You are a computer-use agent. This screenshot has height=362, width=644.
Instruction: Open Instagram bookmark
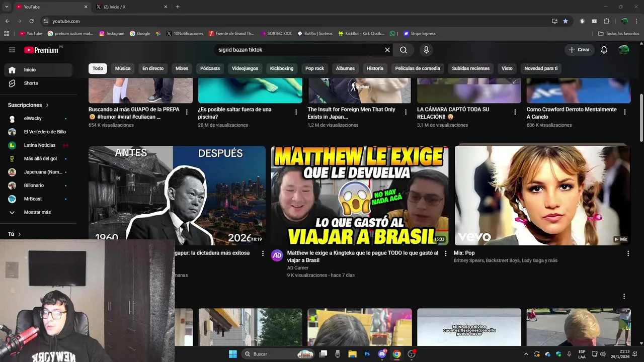click(112, 34)
